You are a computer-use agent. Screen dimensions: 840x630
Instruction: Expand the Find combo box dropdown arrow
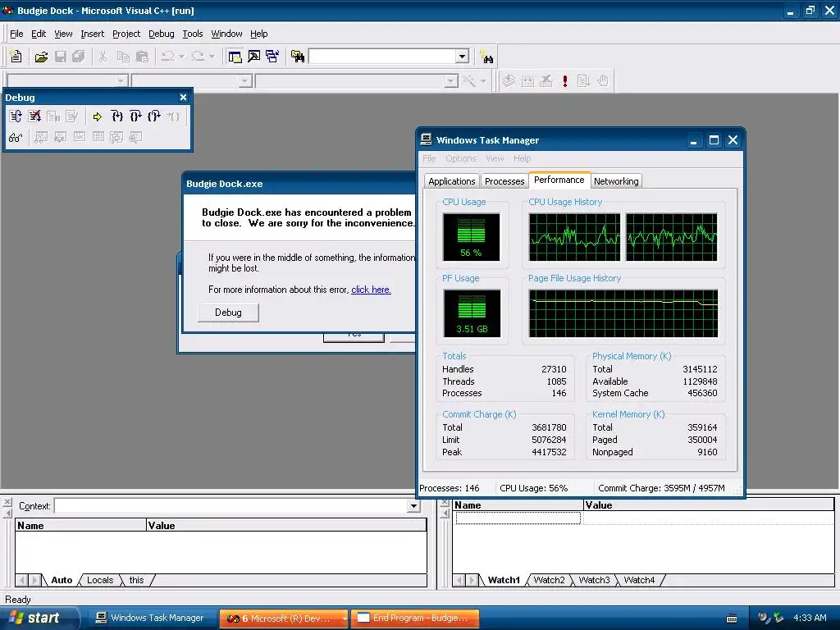tap(463, 57)
